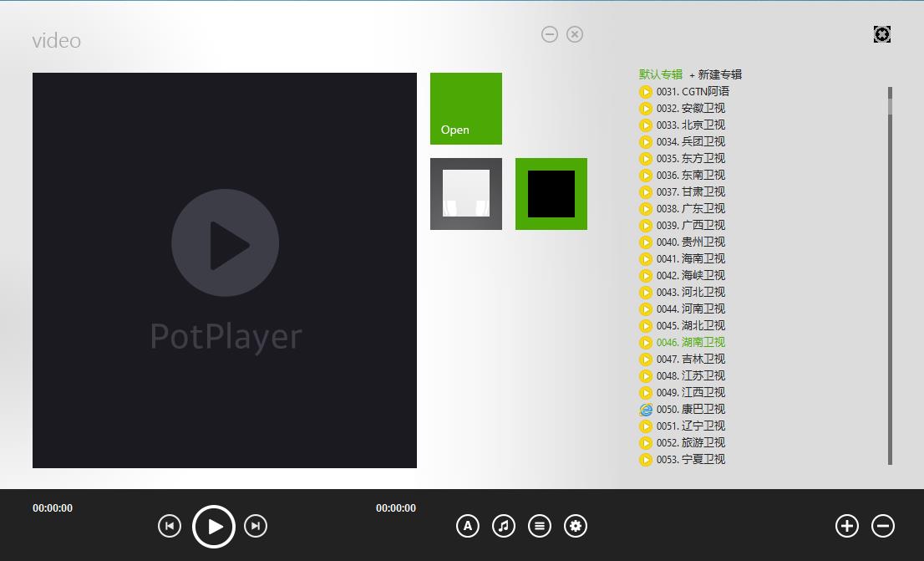Screen dimensions: 924x561
Task: Select channel 0038. 广东卫视
Action: coord(683,209)
